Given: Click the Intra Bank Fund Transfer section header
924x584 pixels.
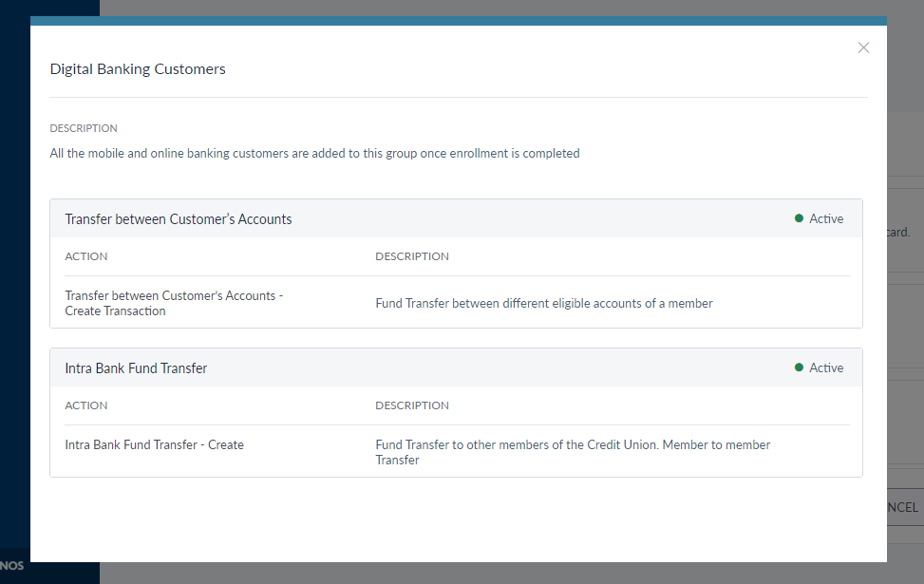Looking at the screenshot, I should 136,368.
